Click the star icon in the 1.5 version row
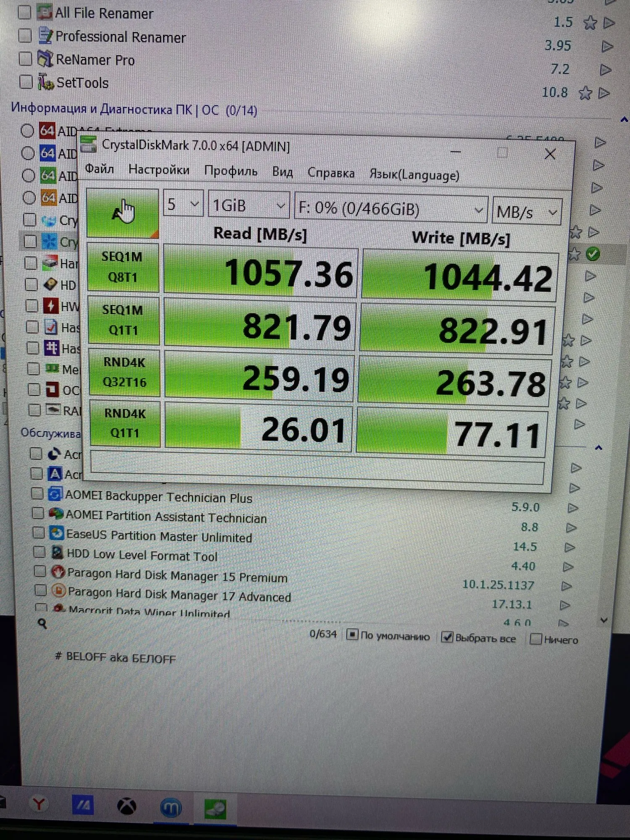Screen dimensions: 630x840 point(590,23)
